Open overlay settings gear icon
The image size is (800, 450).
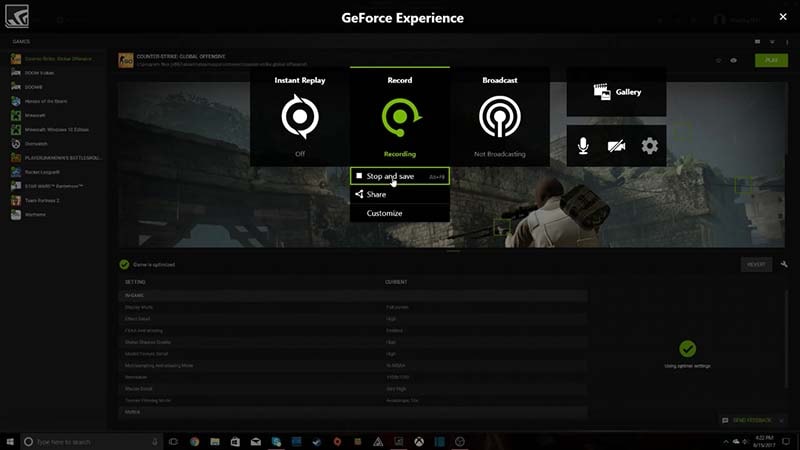[649, 146]
